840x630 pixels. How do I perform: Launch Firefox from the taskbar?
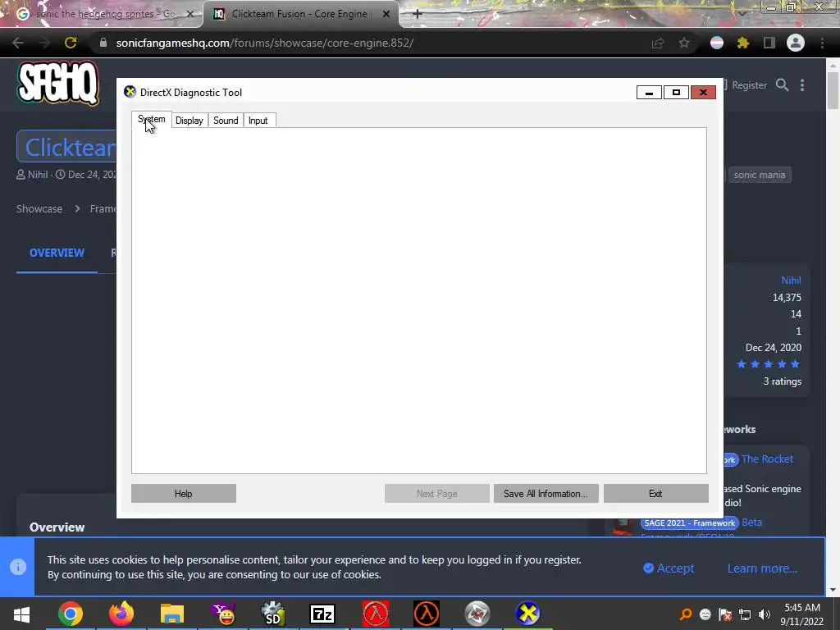click(x=121, y=614)
